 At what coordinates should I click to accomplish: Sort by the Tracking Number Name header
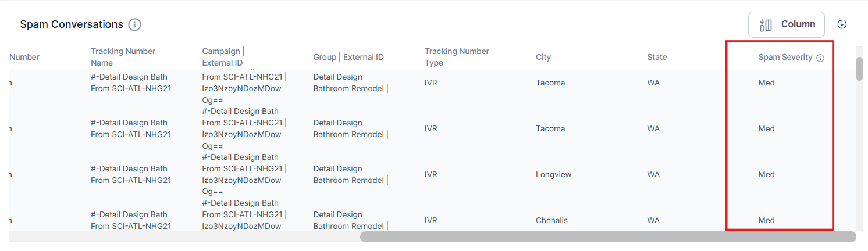click(123, 57)
